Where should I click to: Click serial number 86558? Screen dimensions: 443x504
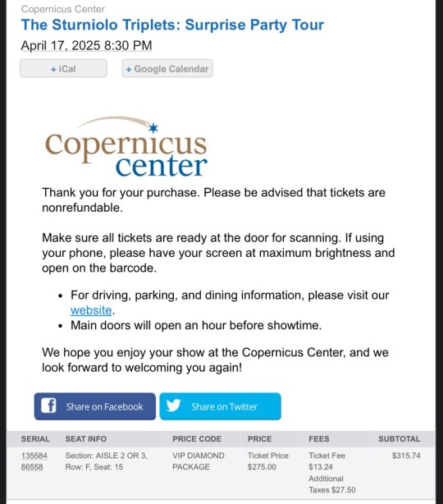point(32,467)
